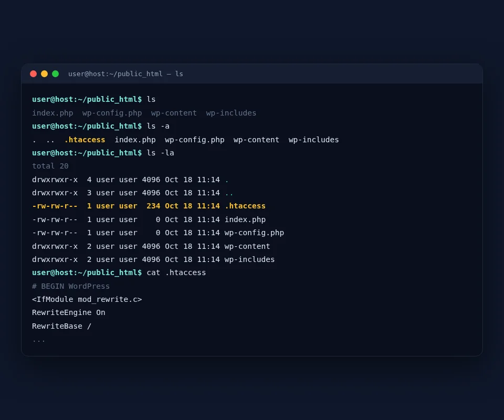Click "wp-content" directory name in the ls -la listing
Image resolution: width=504 pixels, height=420 pixels.
tap(247, 246)
